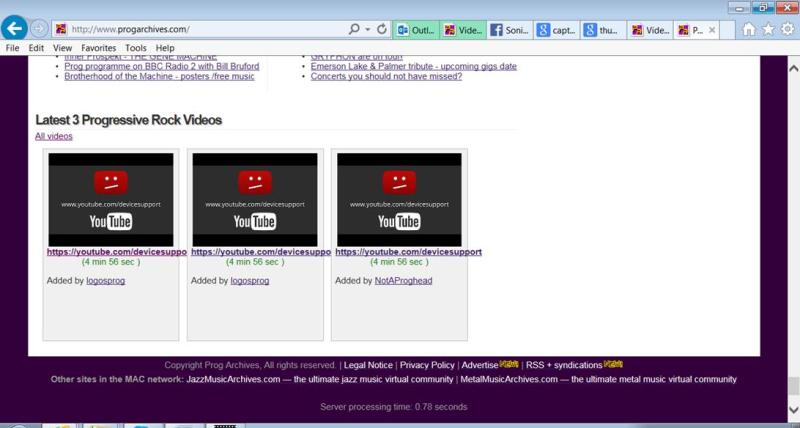
Task: Open logosprog profile under the first video
Action: click(106, 281)
